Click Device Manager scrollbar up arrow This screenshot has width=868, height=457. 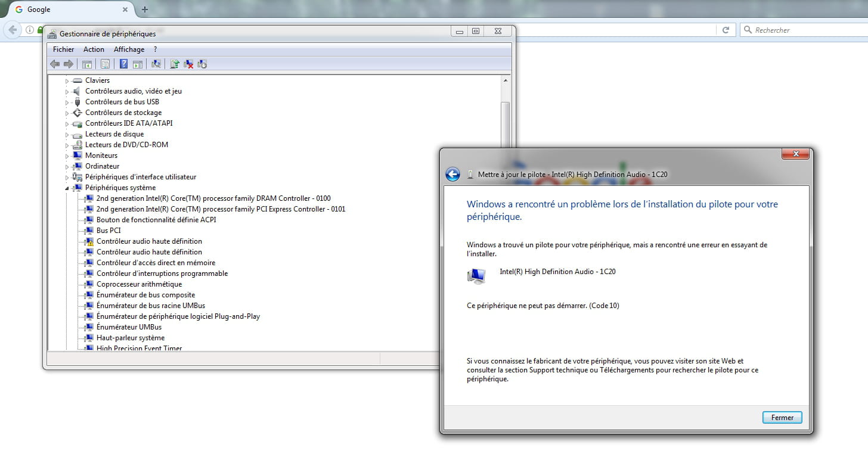coord(506,80)
